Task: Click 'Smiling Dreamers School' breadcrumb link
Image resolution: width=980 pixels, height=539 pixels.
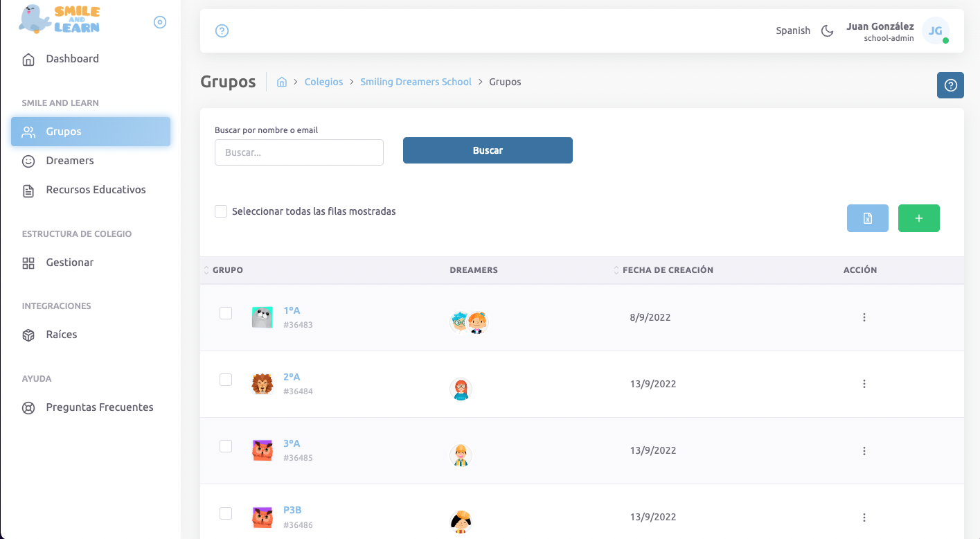Action: (x=416, y=82)
